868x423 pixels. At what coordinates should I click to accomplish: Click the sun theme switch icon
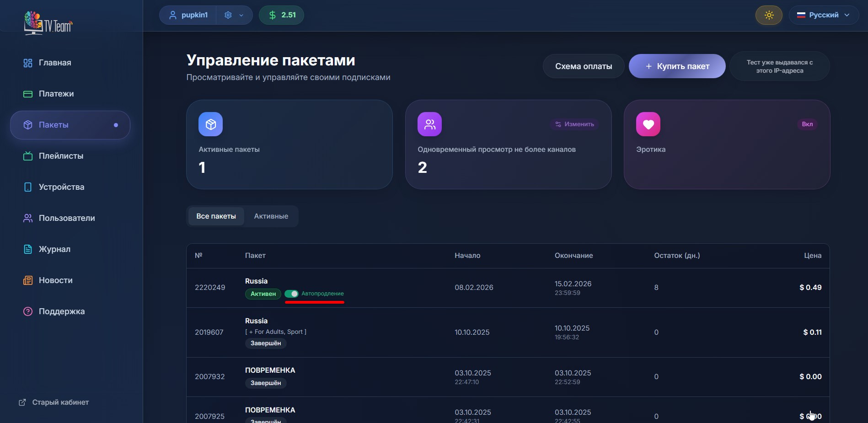click(x=769, y=15)
